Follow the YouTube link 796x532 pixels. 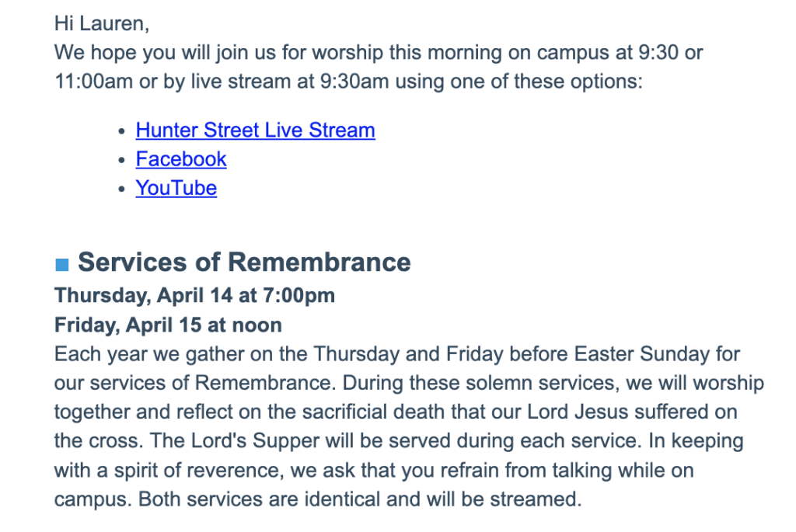176,188
